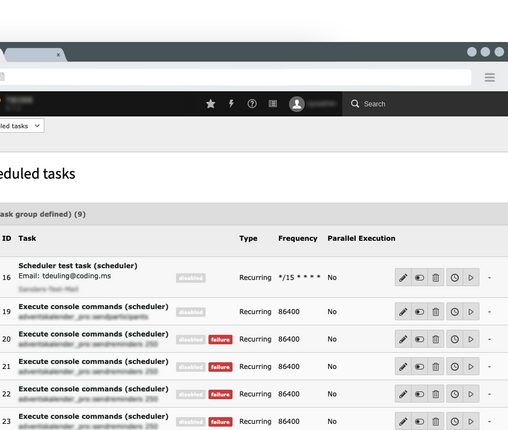Toggle enable state of task 16
This screenshot has width=508, height=430.
pyautogui.click(x=419, y=277)
